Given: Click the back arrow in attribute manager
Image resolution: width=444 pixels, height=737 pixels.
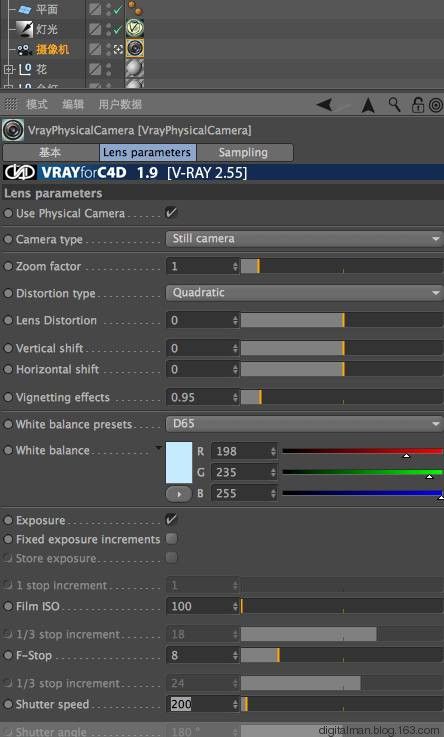Looking at the screenshot, I should coord(325,104).
